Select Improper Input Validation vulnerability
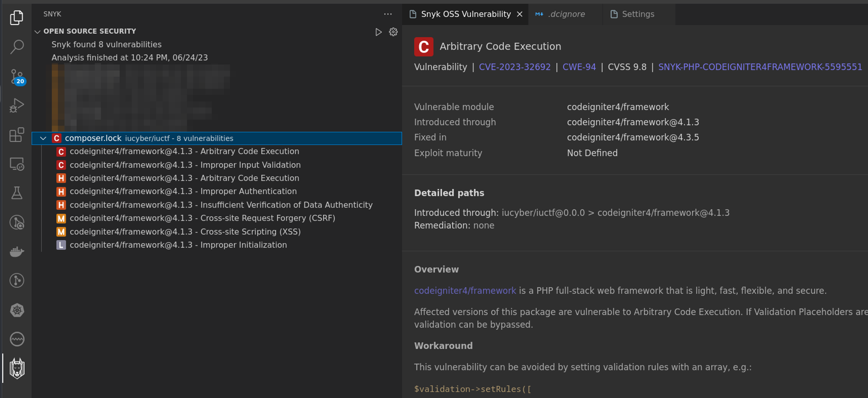The image size is (868, 398). pos(185,165)
